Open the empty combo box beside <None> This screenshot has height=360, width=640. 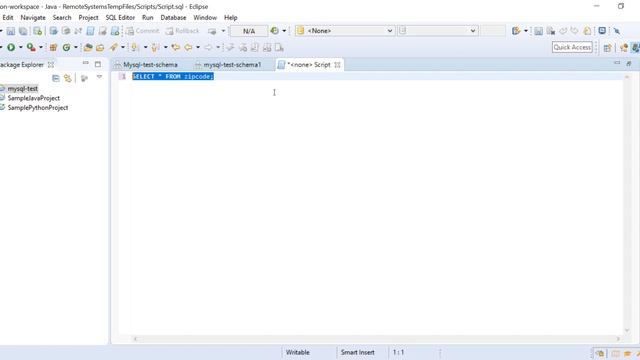(x=438, y=31)
